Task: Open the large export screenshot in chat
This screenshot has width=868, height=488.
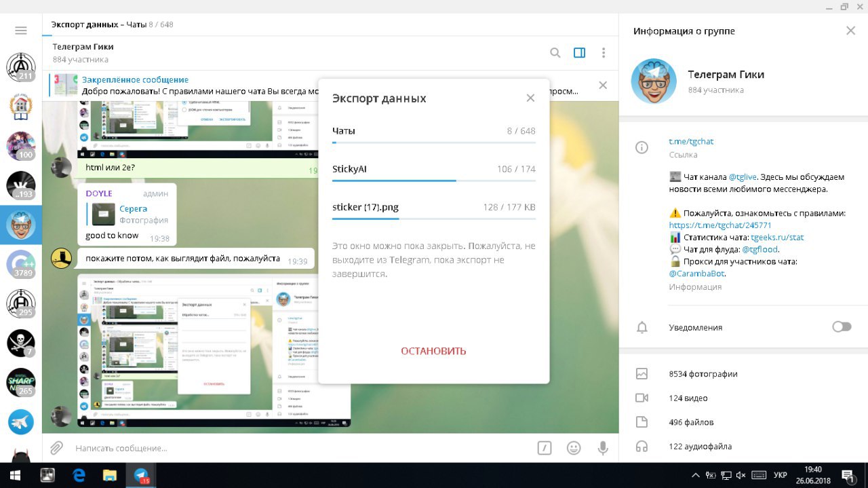Action: pyautogui.click(x=214, y=350)
